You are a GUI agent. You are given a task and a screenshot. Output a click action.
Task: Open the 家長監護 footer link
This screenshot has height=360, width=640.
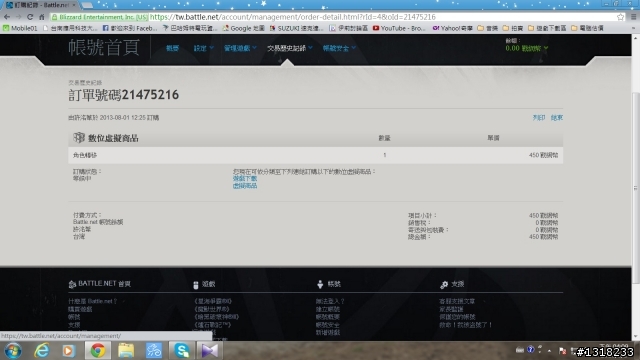click(451, 309)
